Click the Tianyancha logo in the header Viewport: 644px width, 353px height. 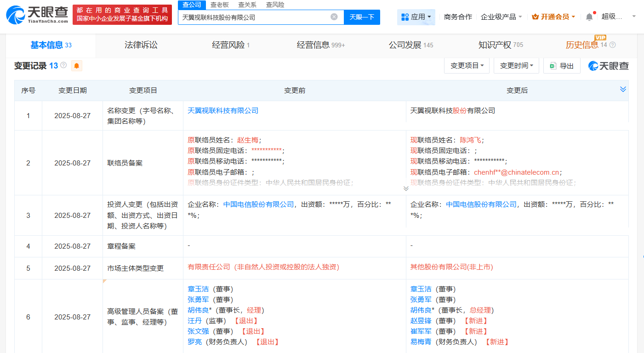pyautogui.click(x=38, y=15)
